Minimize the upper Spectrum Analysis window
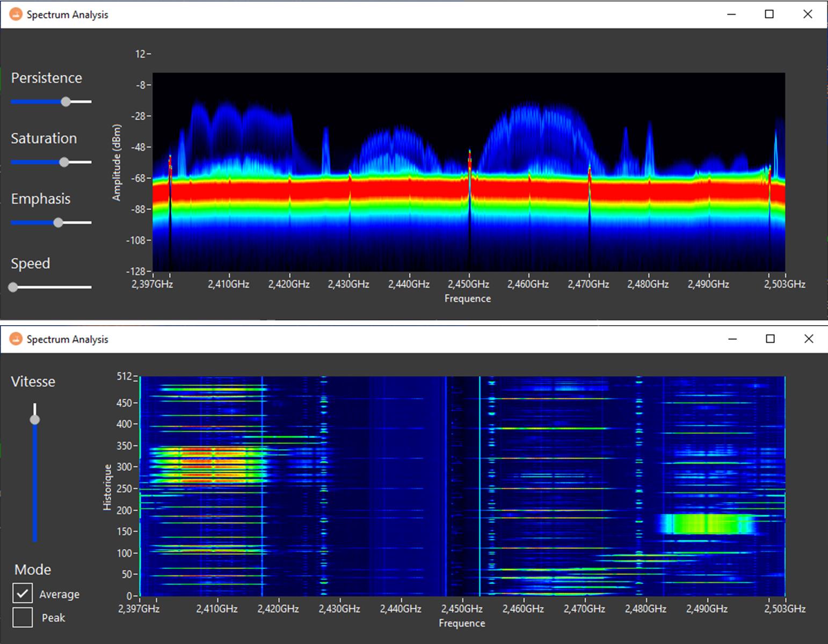 point(731,14)
